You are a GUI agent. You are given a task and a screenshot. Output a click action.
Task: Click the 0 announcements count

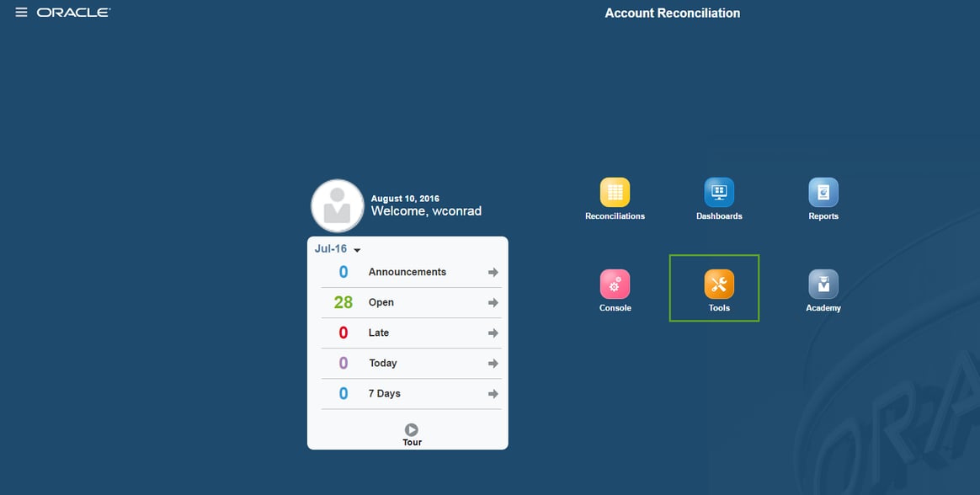(x=344, y=272)
